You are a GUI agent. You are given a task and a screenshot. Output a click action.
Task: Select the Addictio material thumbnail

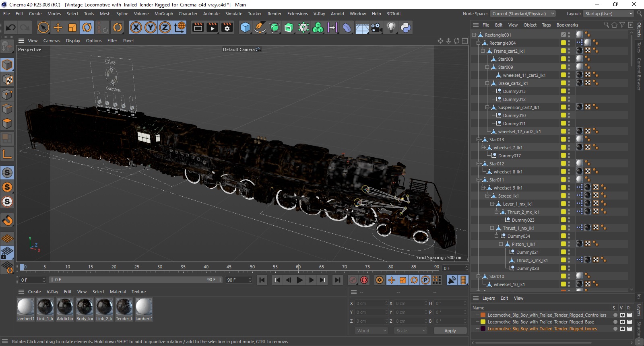(65, 307)
